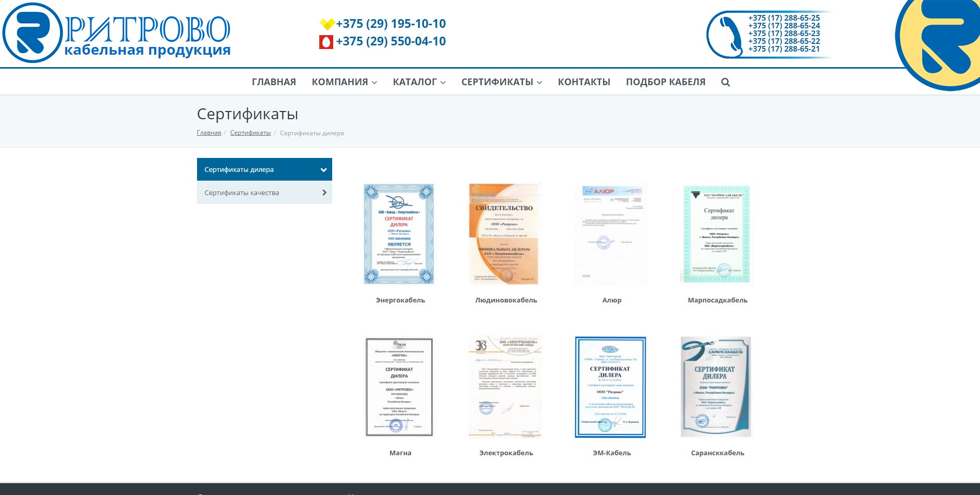This screenshot has height=495, width=980.
Task: Click the yellow operator icon beside 195-10-10
Action: coord(327,24)
